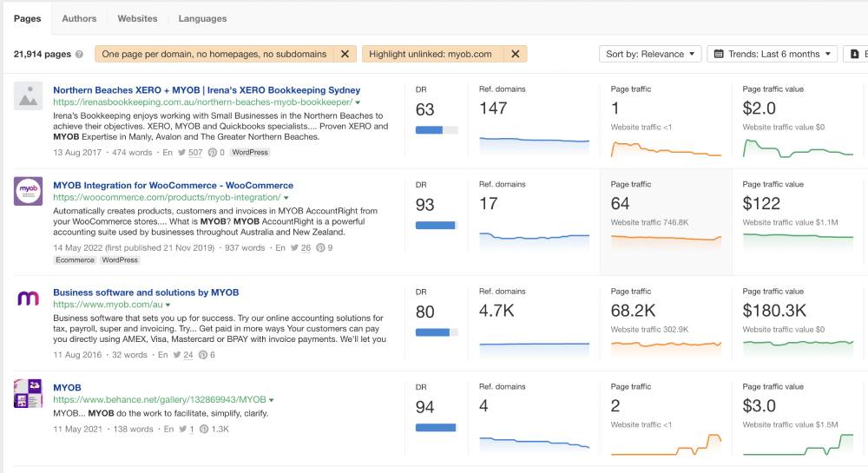Click Twitter icon next to 507 shares
The height and width of the screenshot is (473, 868).
[x=181, y=152]
